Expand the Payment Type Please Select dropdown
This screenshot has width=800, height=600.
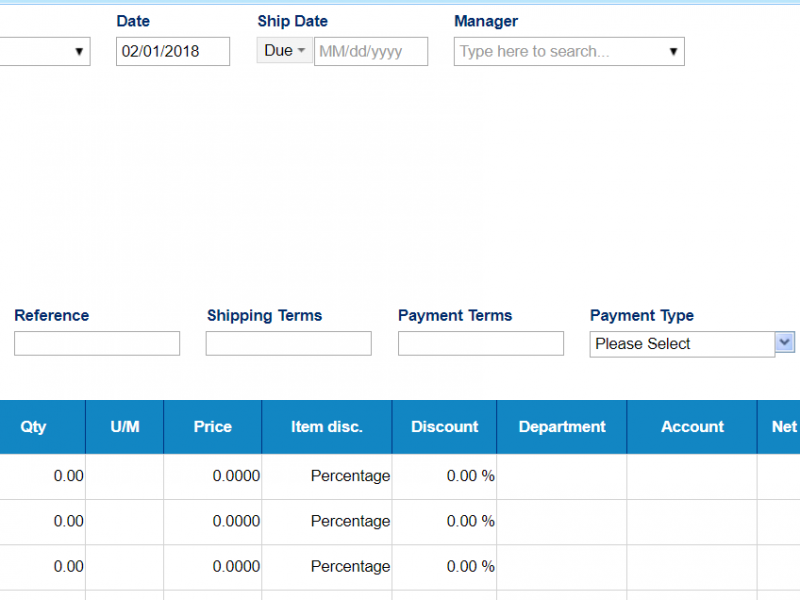(x=785, y=342)
